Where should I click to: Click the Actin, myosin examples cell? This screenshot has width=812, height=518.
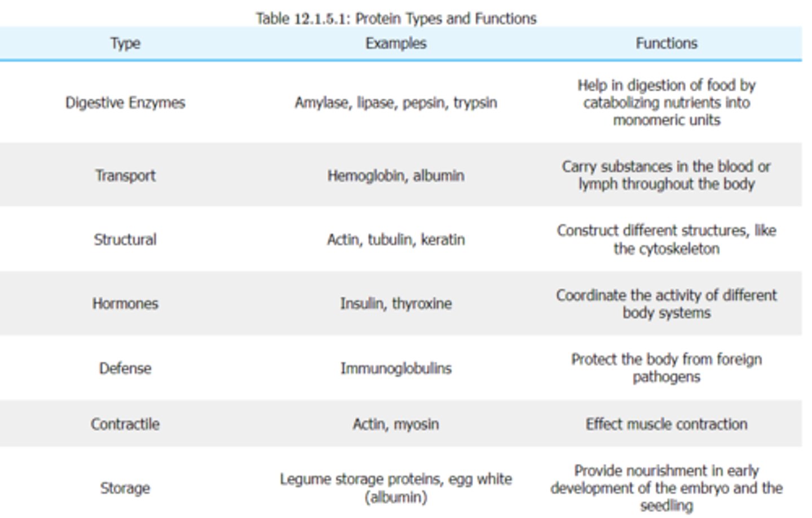pos(396,424)
